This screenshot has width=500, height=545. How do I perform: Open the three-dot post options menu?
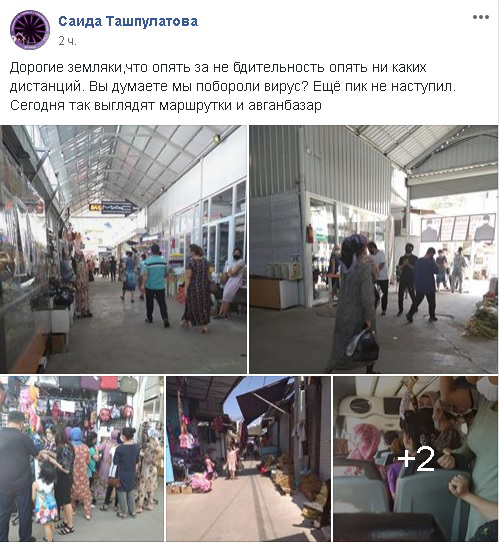[x=481, y=17]
